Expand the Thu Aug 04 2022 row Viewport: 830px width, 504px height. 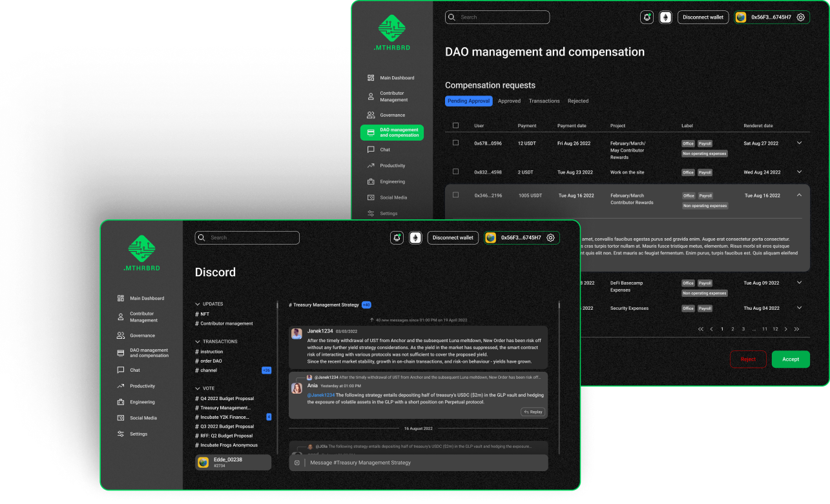(x=799, y=308)
